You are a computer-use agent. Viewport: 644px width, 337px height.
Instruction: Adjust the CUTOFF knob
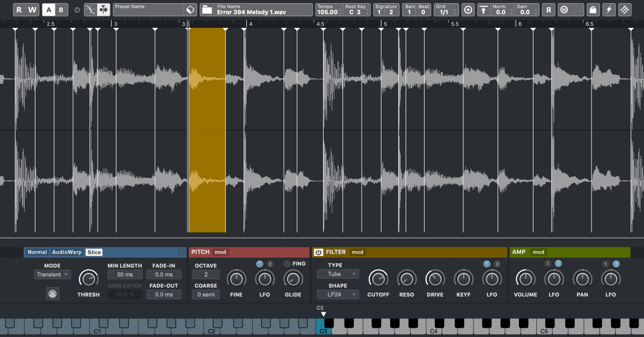(378, 279)
